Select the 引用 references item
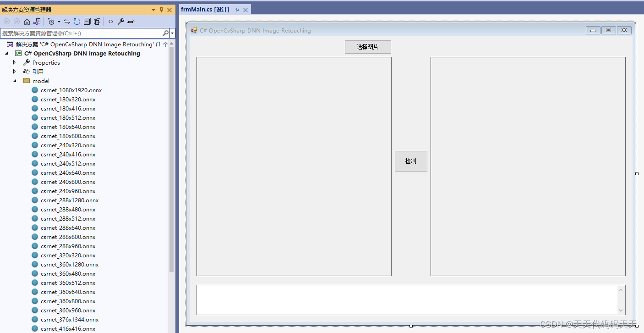This screenshot has width=644, height=333. [x=38, y=72]
